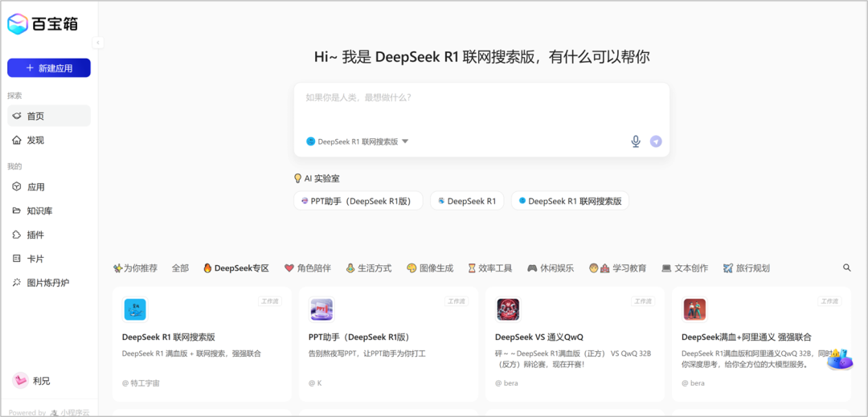Screen dimensions: 868x417
Task: Open the DeepSeek VS 通义QwQ card title
Action: click(x=539, y=337)
